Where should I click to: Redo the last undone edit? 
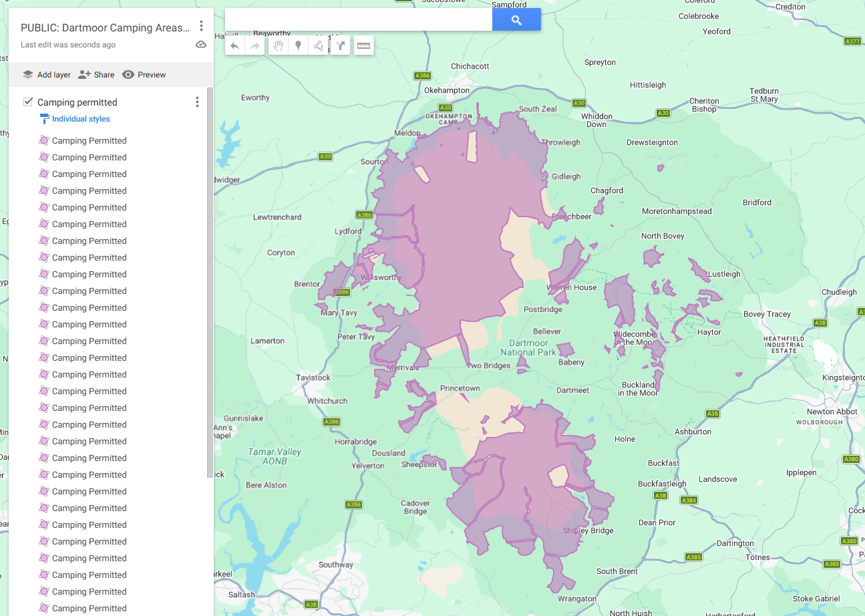pos(254,46)
